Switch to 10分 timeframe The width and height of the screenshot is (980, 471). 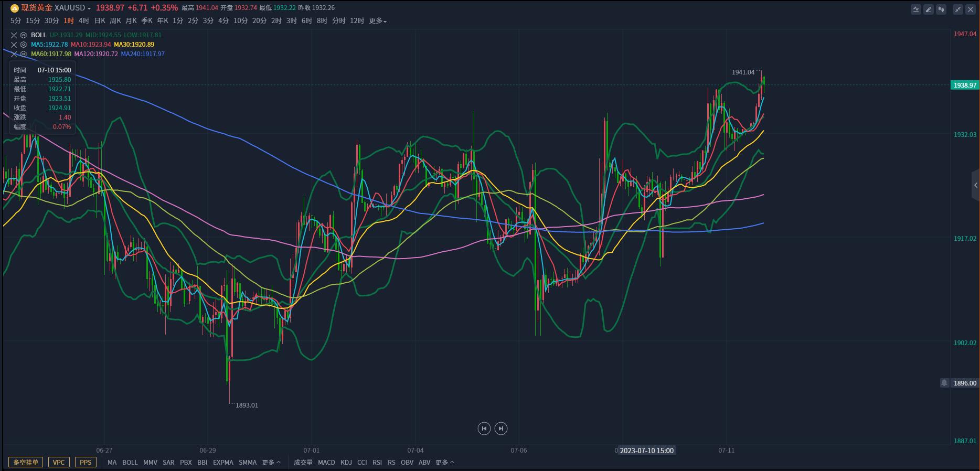point(240,21)
